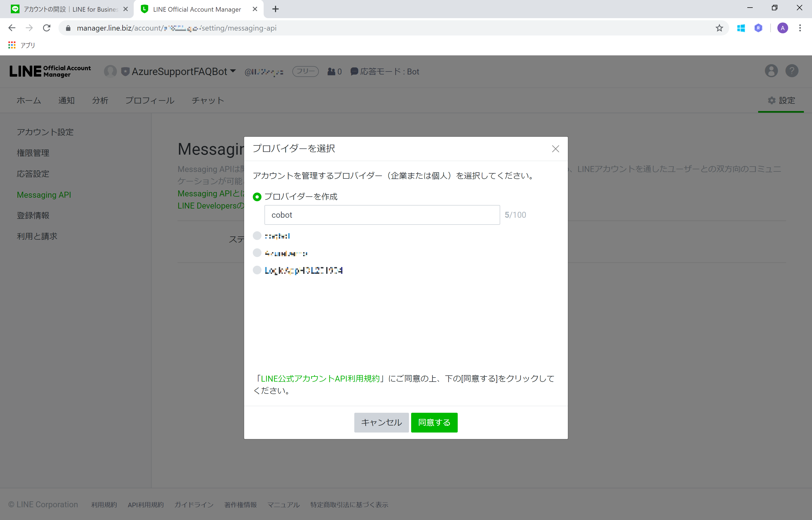Select the first existing provider radio option
The height and width of the screenshot is (520, 812).
pos(257,236)
